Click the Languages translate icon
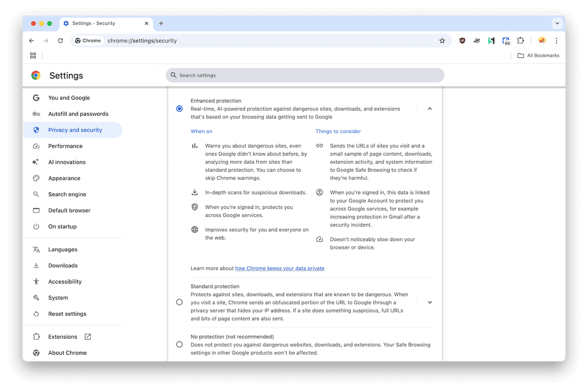 36,249
